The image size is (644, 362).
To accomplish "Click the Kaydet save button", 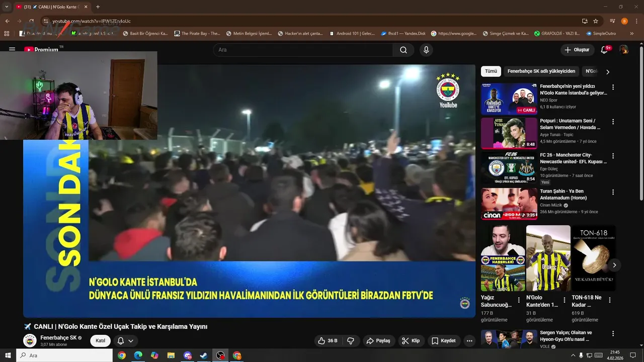I will [x=444, y=340].
